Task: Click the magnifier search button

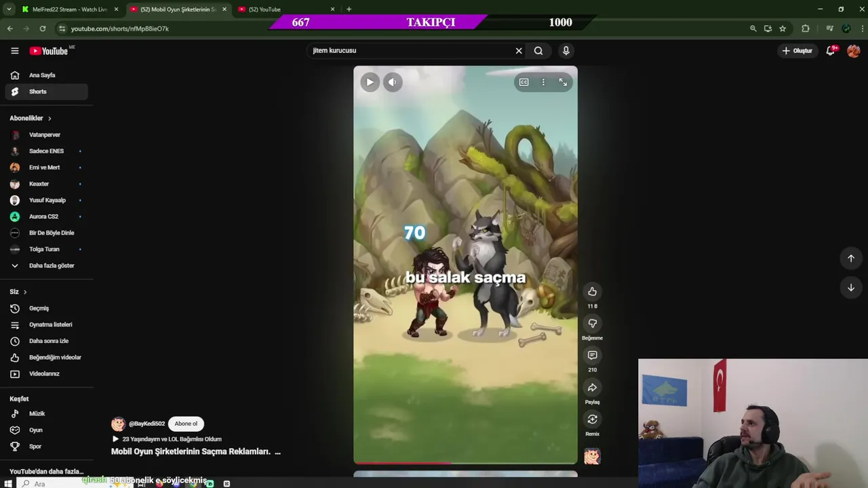Action: pyautogui.click(x=538, y=50)
